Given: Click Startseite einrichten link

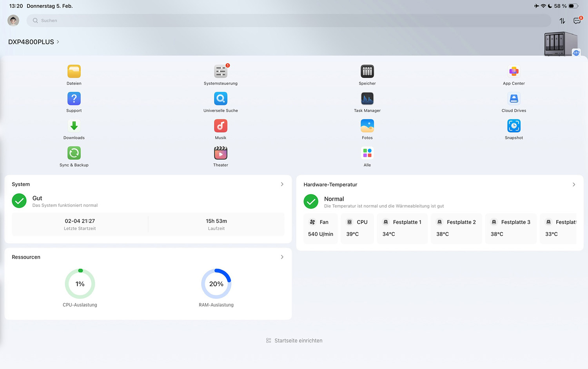Looking at the screenshot, I should click(x=294, y=341).
